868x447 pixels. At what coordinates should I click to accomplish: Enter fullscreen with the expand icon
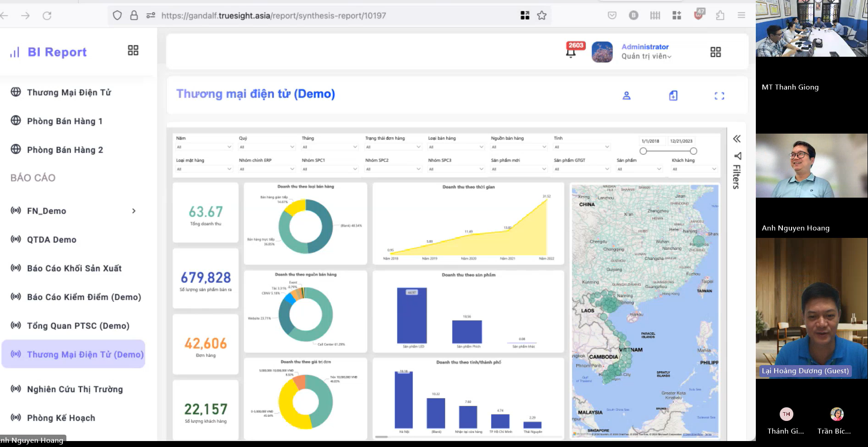[x=720, y=96]
